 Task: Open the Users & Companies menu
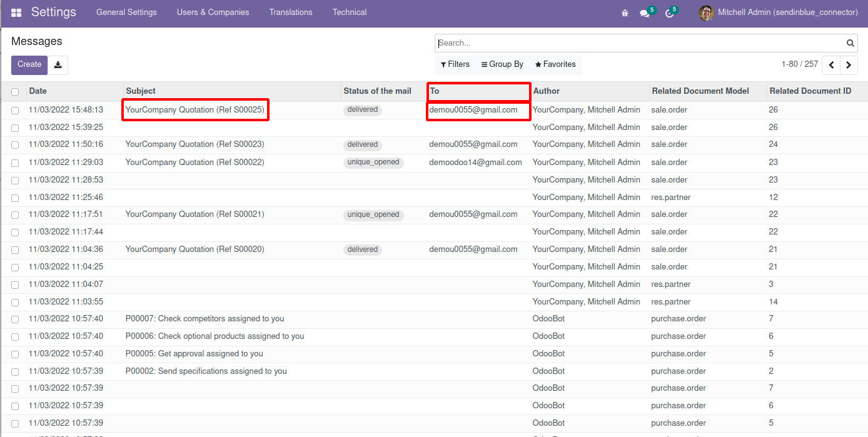pos(213,13)
